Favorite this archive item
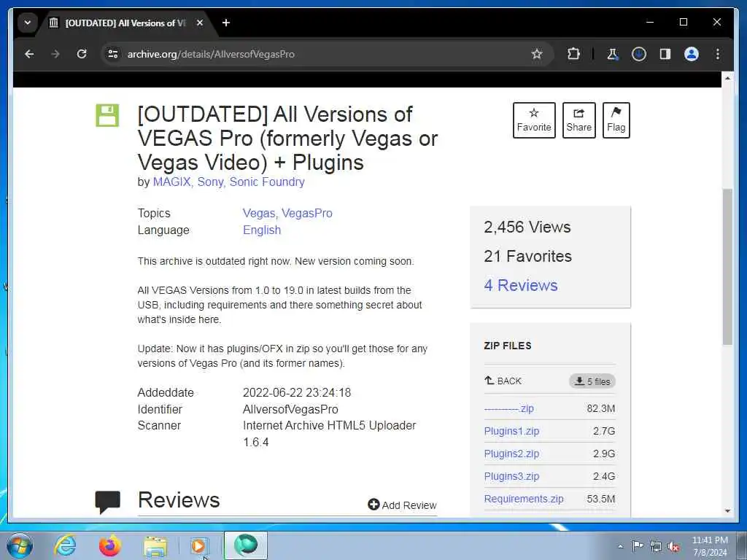The height and width of the screenshot is (560, 747). (534, 120)
